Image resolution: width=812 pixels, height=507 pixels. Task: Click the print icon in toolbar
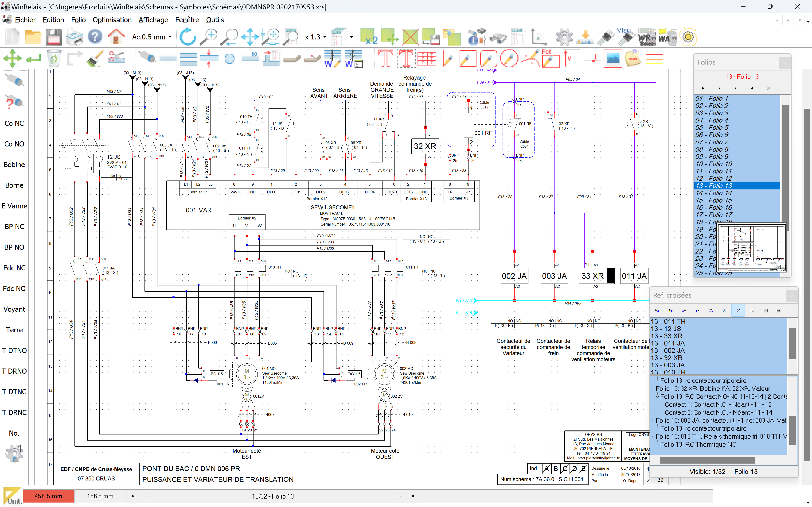(x=74, y=37)
